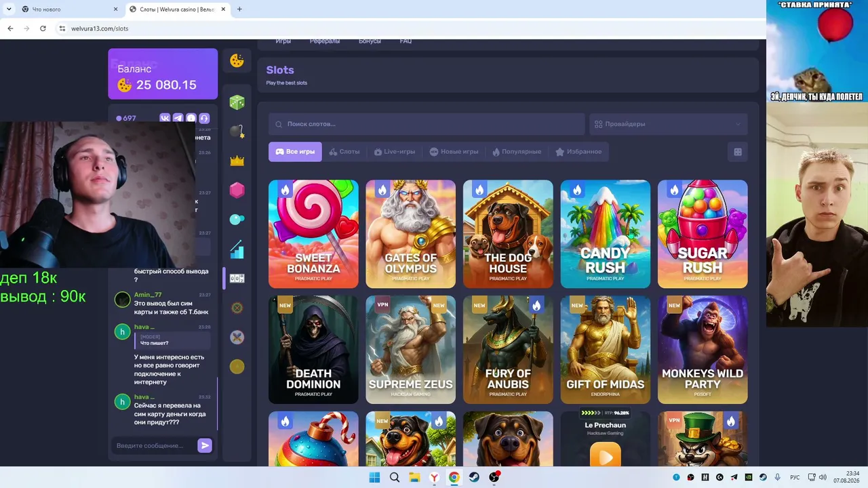Open the pink hexagon game icon
868x488 pixels.
pyautogui.click(x=237, y=190)
